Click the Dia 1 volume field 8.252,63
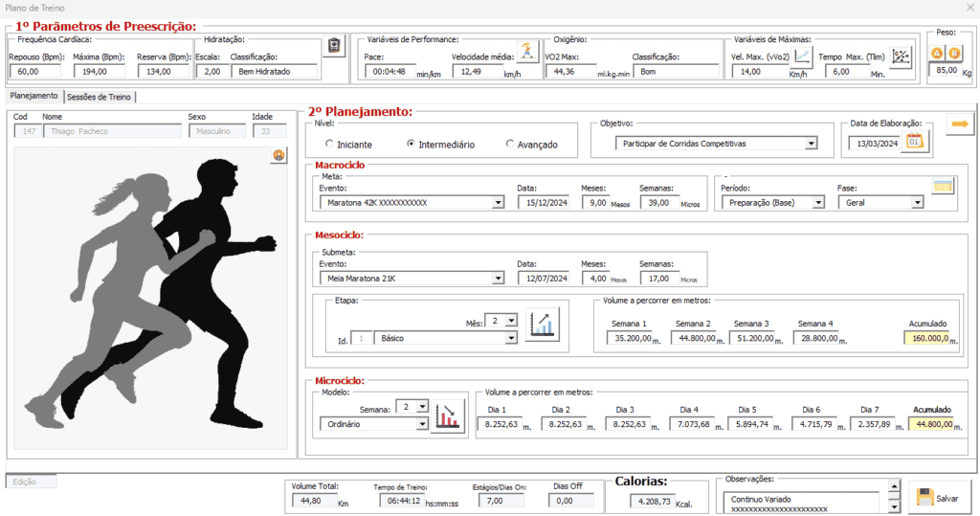This screenshot has width=980, height=516. tap(501, 424)
